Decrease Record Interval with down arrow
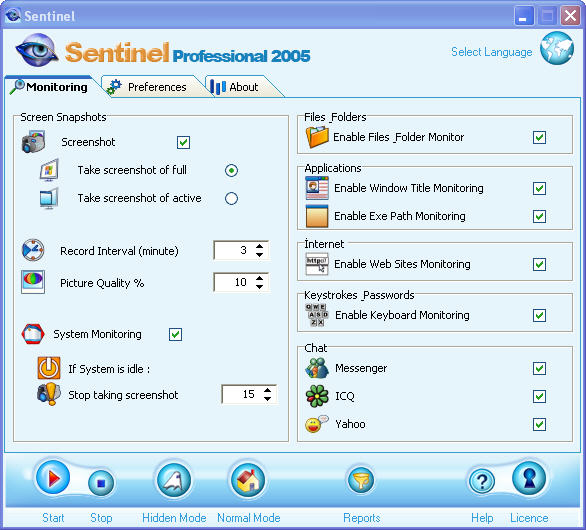The width and height of the screenshot is (586, 530). (x=260, y=255)
